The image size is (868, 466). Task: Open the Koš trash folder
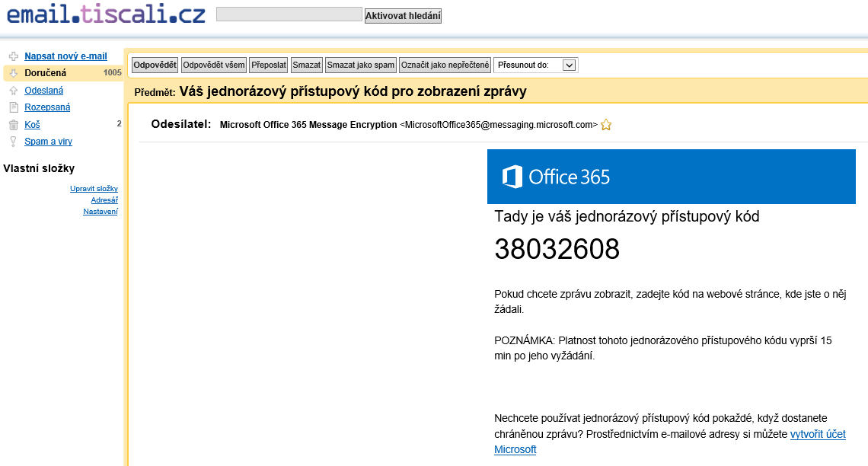pyautogui.click(x=32, y=125)
